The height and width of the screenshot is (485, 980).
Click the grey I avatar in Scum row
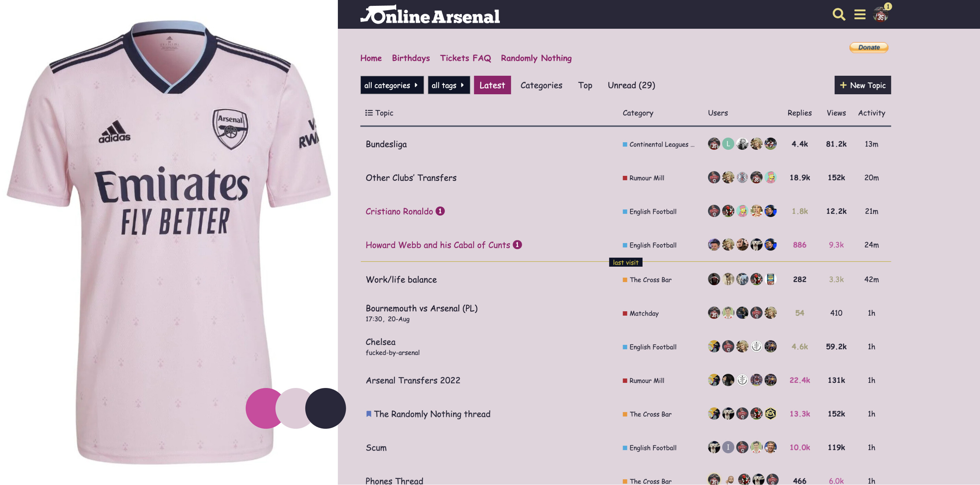(x=728, y=447)
